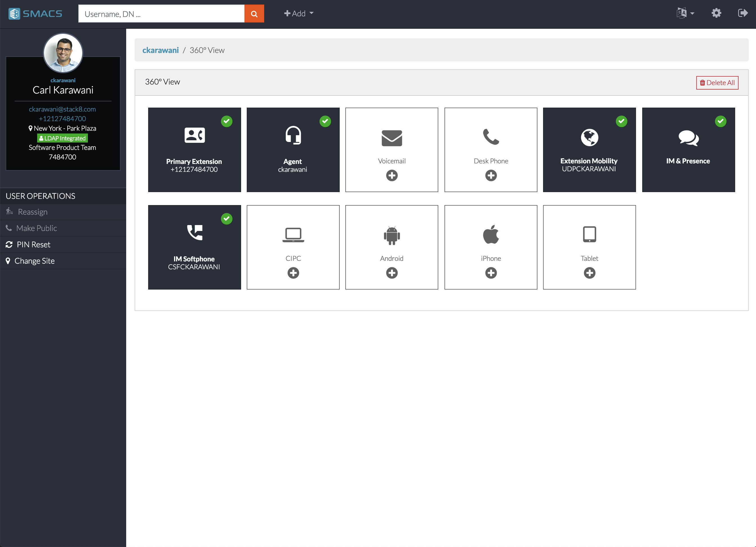Click the IM & Presence chat bubbles icon

pos(688,138)
